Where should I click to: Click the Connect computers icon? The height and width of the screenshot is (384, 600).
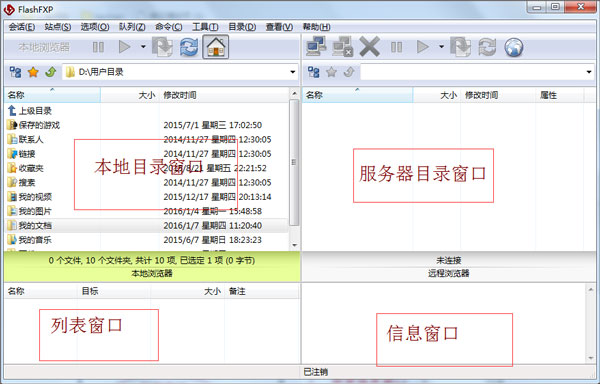point(316,47)
